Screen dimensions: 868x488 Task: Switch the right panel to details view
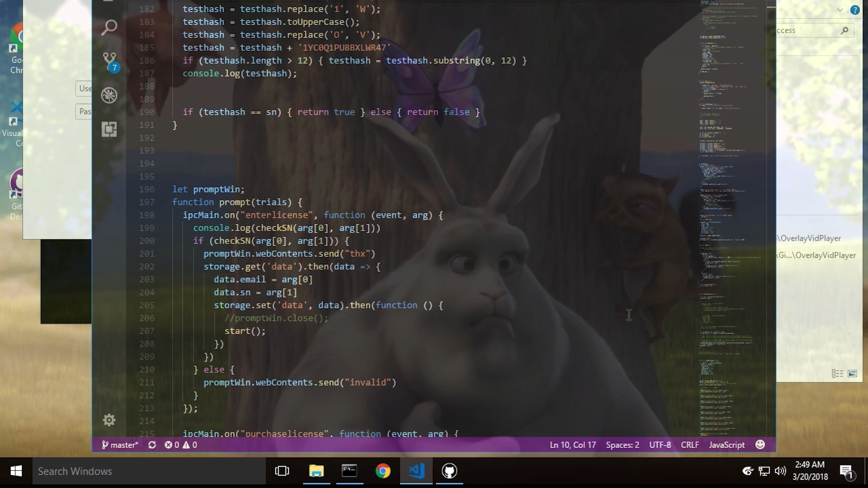point(837,374)
